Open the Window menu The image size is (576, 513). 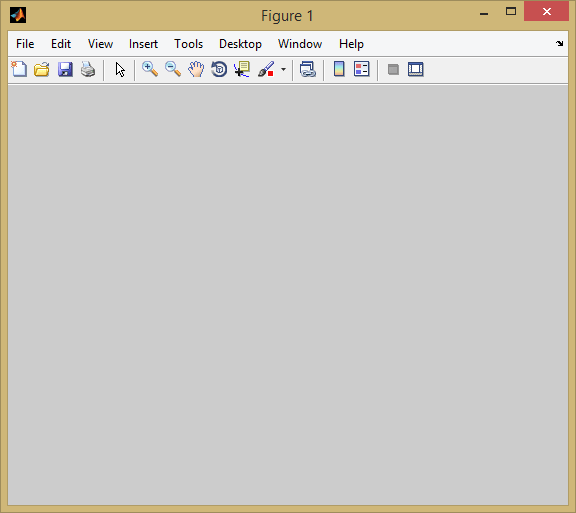tap(300, 44)
